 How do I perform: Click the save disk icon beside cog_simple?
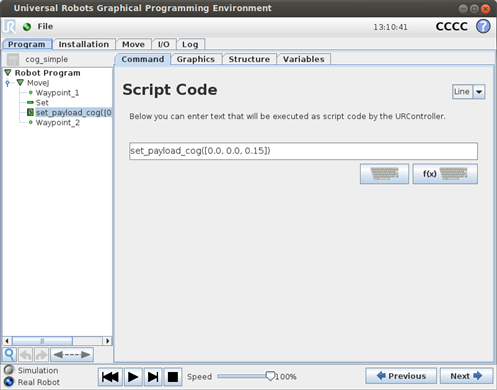click(13, 59)
